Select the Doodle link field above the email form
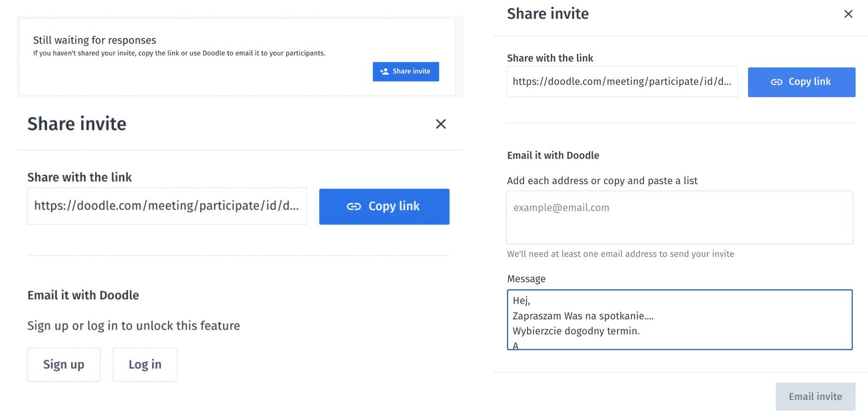Image resolution: width=868 pixels, height=417 pixels. coord(622,82)
